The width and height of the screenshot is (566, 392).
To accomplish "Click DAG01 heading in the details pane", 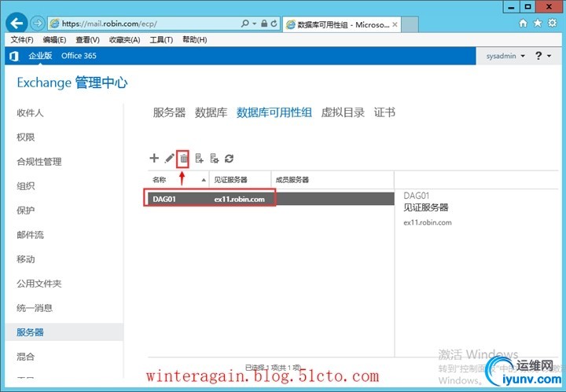I will click(416, 196).
